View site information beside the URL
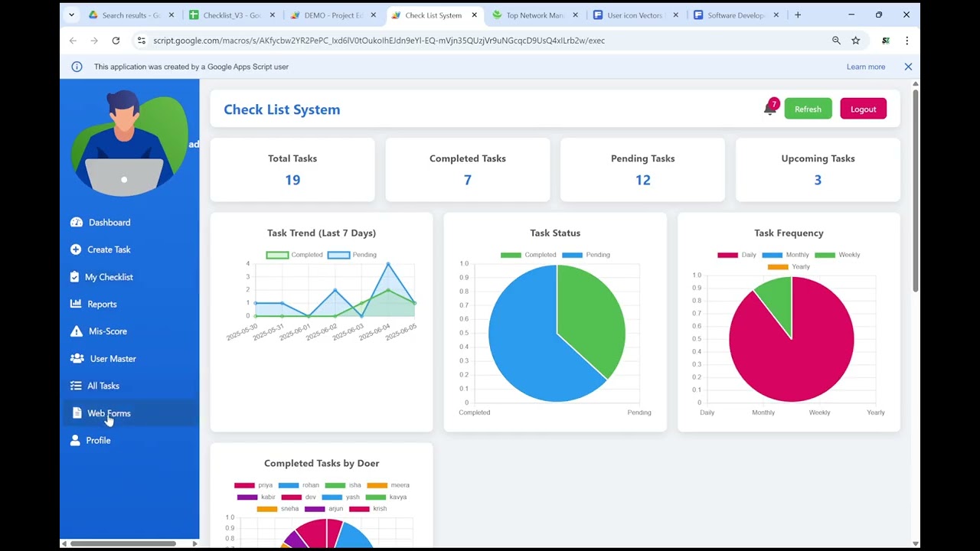This screenshot has height=551, width=980. coord(141,41)
